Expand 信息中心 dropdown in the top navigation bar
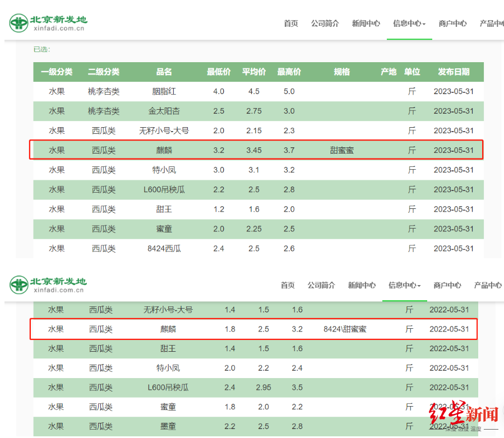This screenshot has width=504, height=438. tap(409, 24)
